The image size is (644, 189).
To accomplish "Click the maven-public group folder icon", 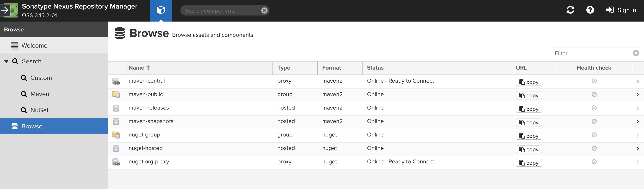I will tap(116, 94).
